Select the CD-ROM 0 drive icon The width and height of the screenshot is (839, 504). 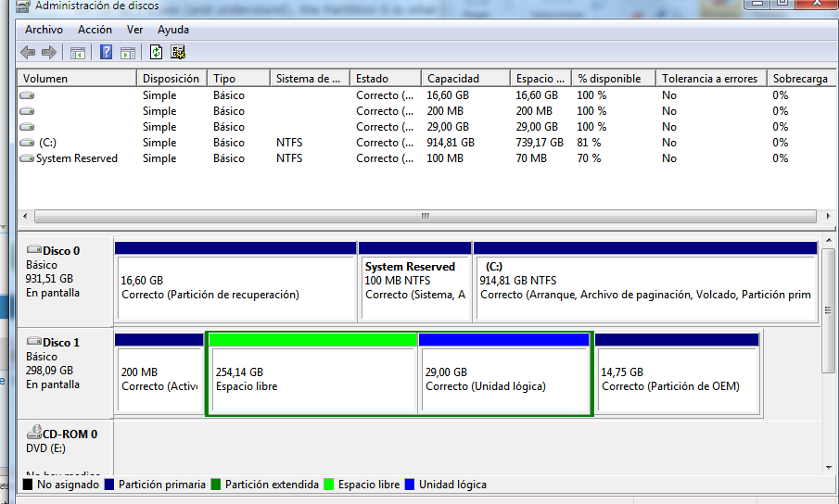(34, 433)
